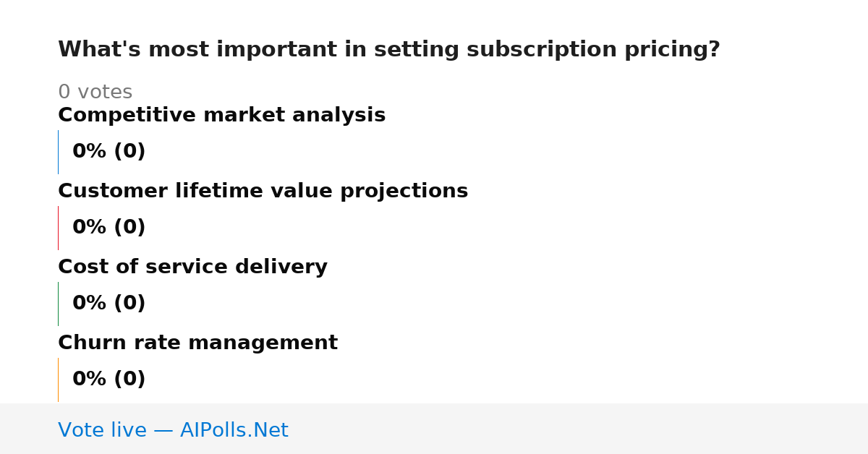
Task: Click 0% (0) result for Cost of service delivery
Action: (109, 304)
